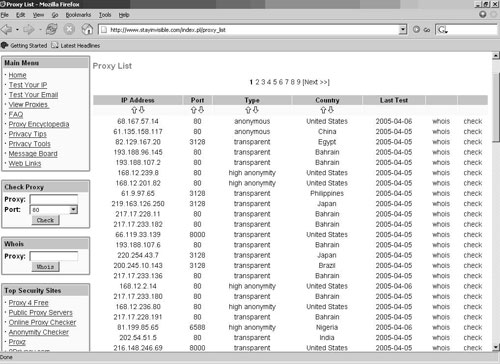This screenshot has height=364, width=500.
Task: Click check for 61.135.158.117
Action: coord(473,132)
